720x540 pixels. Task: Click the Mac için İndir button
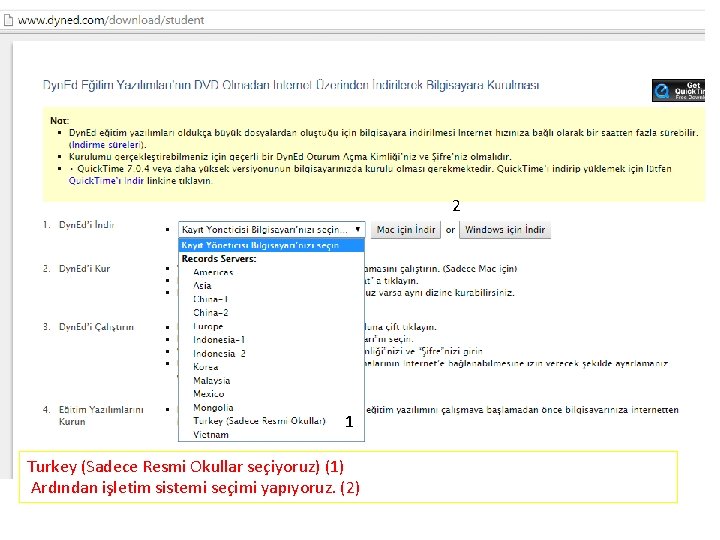point(406,230)
